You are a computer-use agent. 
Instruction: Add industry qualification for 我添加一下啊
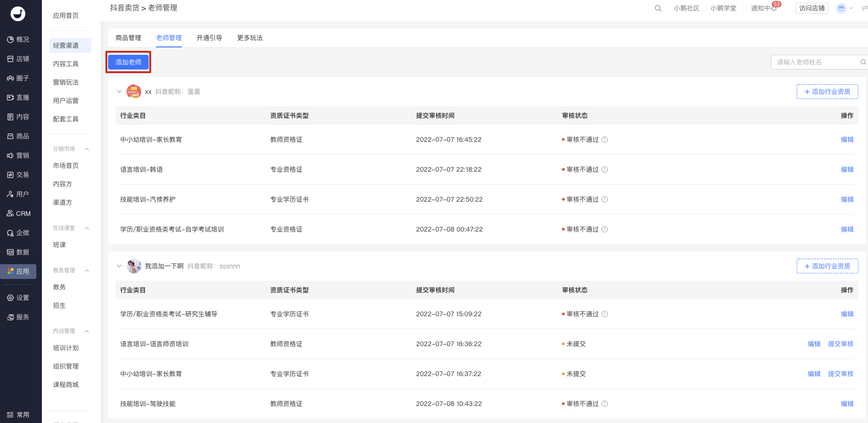[827, 266]
